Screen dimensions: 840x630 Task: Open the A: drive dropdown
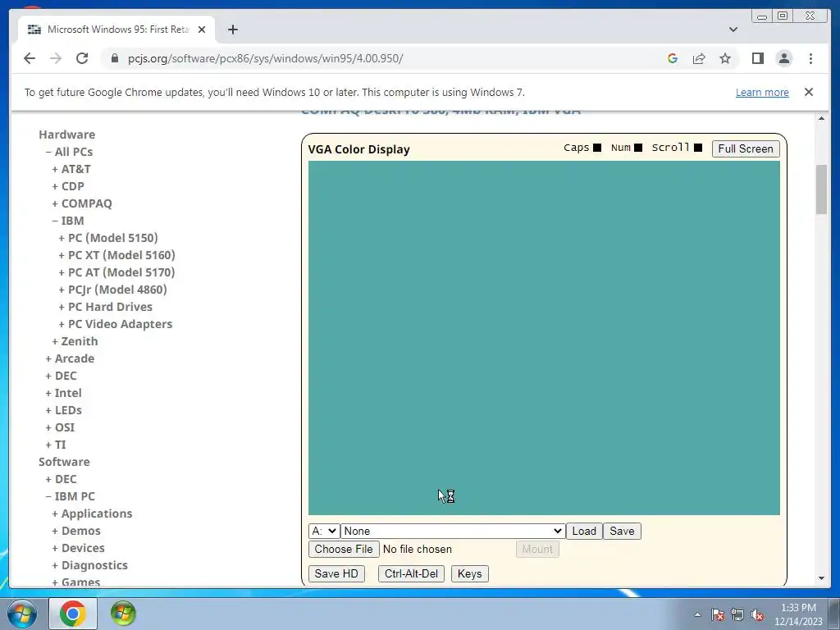tap(324, 531)
